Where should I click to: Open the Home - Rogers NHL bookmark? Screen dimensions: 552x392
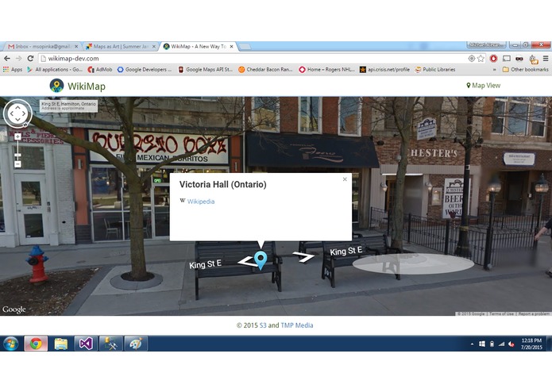tap(327, 70)
